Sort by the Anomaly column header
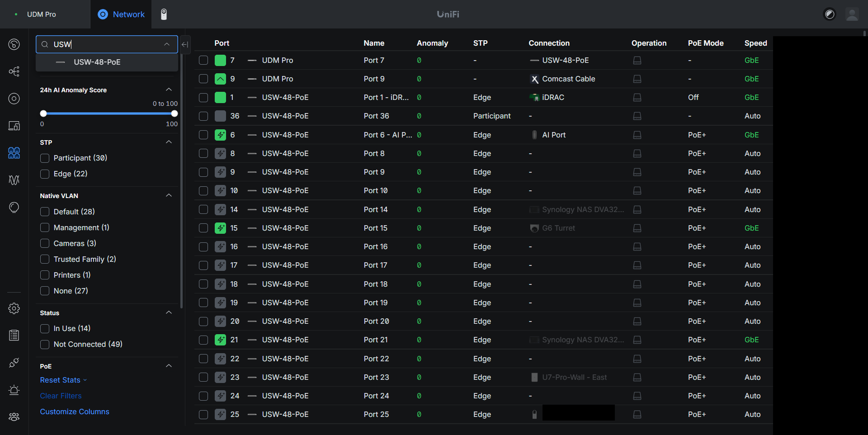Image resolution: width=868 pixels, height=435 pixels. [x=432, y=43]
